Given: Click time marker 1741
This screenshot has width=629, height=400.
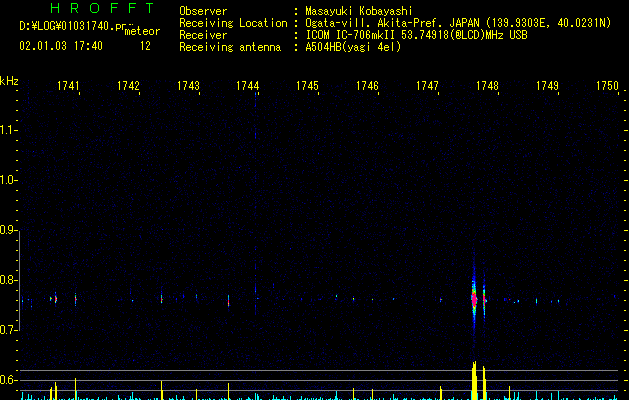Looking at the screenshot, I should (68, 86).
